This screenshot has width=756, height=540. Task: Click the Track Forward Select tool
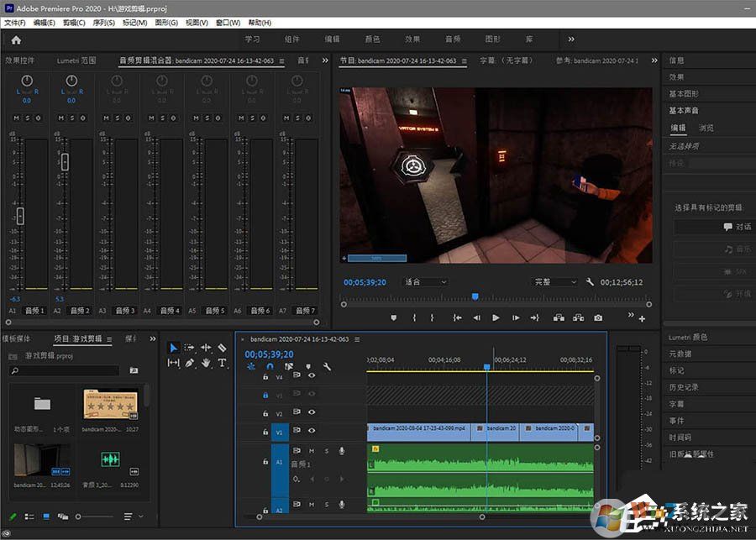190,348
